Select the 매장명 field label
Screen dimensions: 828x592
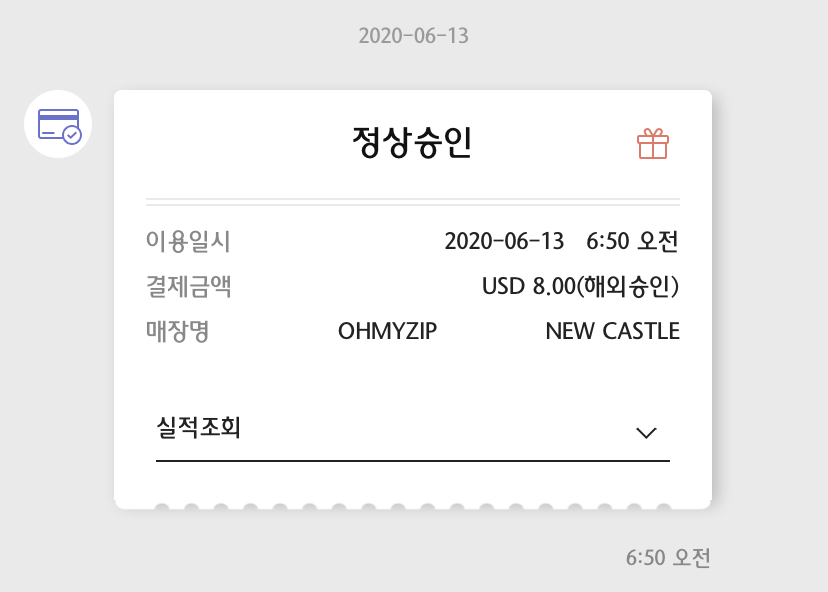coord(178,331)
